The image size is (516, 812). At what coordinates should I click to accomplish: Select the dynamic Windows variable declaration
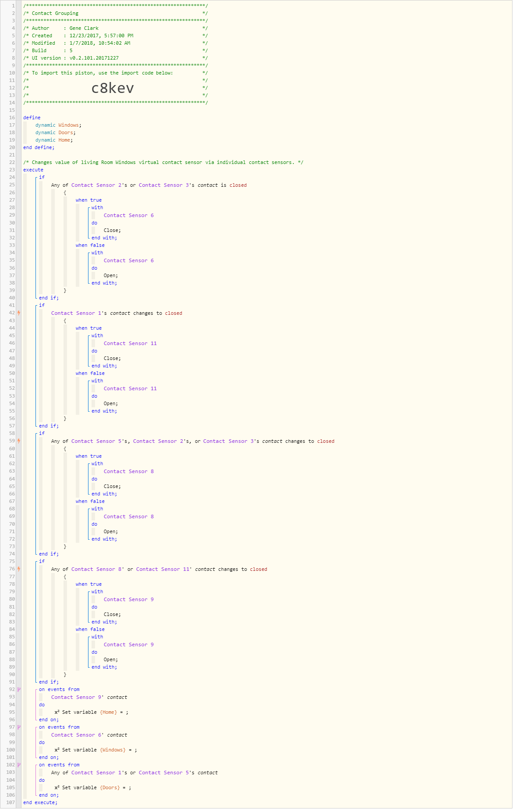point(58,125)
